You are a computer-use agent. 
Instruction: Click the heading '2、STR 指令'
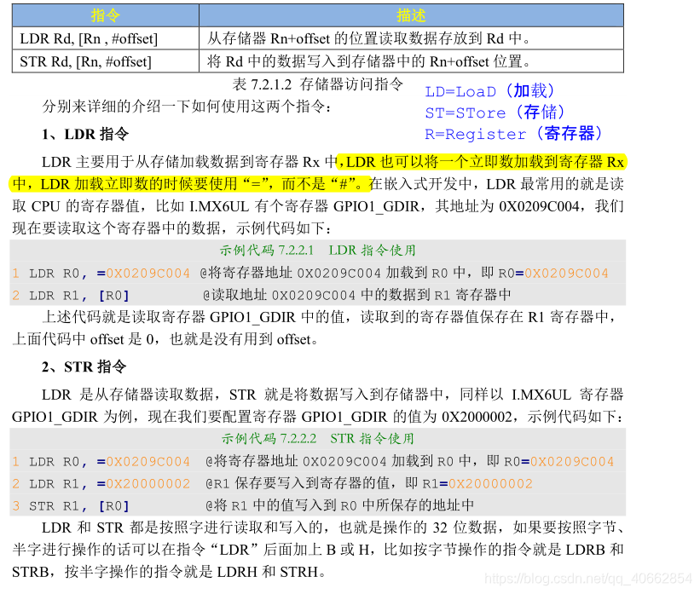[x=84, y=366]
